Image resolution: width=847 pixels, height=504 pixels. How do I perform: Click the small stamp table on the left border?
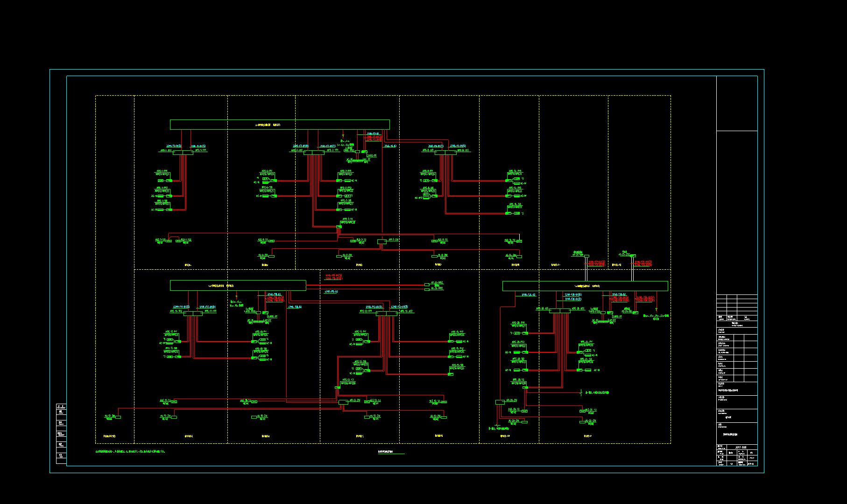(x=61, y=434)
